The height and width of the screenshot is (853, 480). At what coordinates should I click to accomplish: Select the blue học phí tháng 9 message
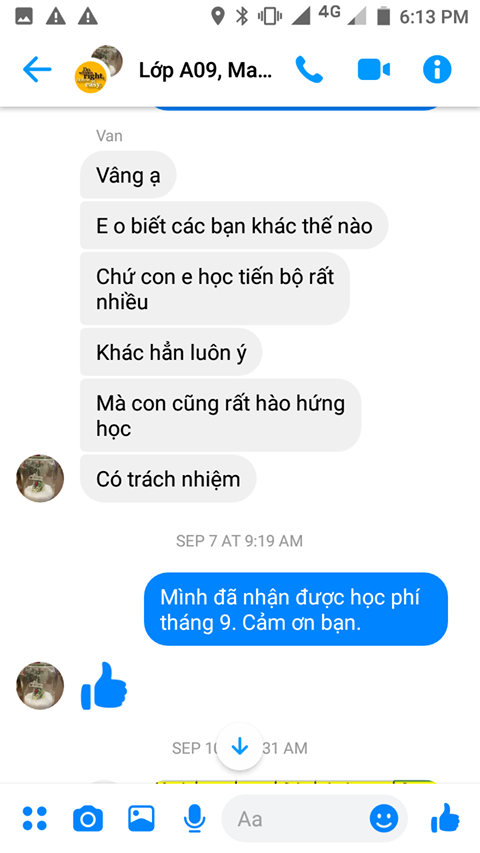296,609
